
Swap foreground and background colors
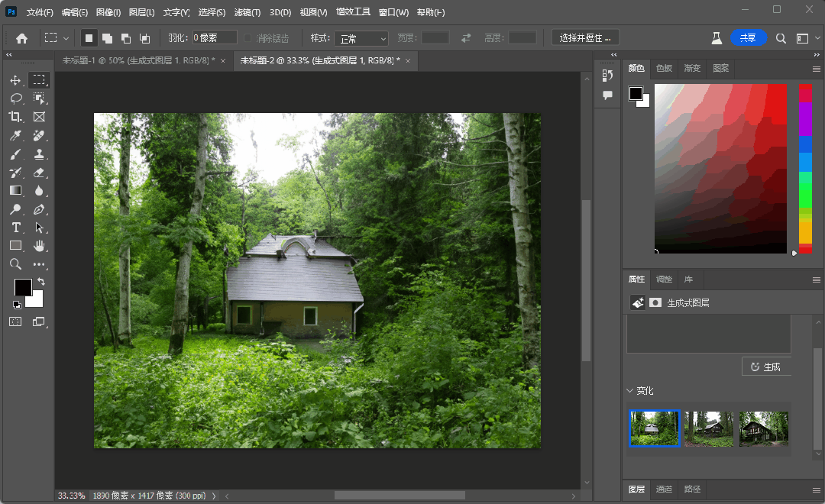41,282
